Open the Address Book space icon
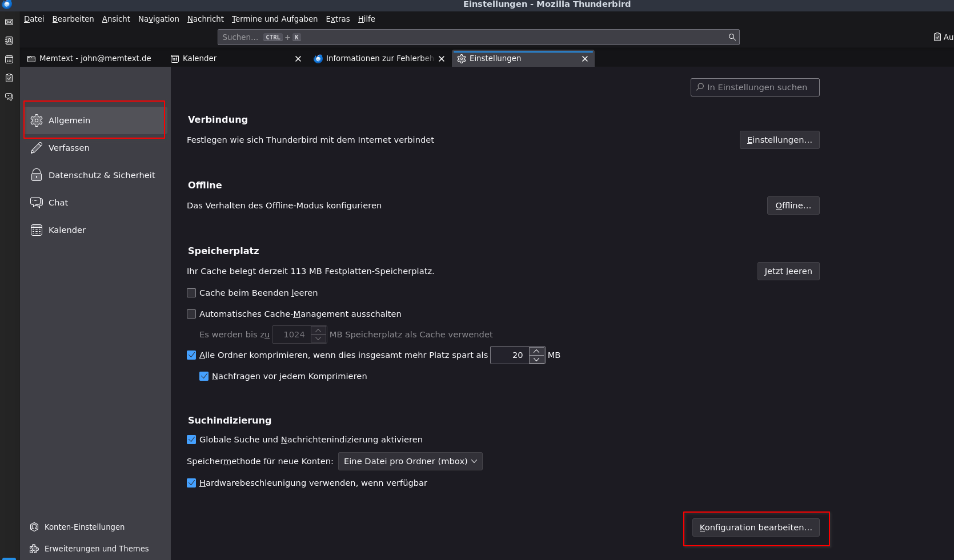 [9, 41]
